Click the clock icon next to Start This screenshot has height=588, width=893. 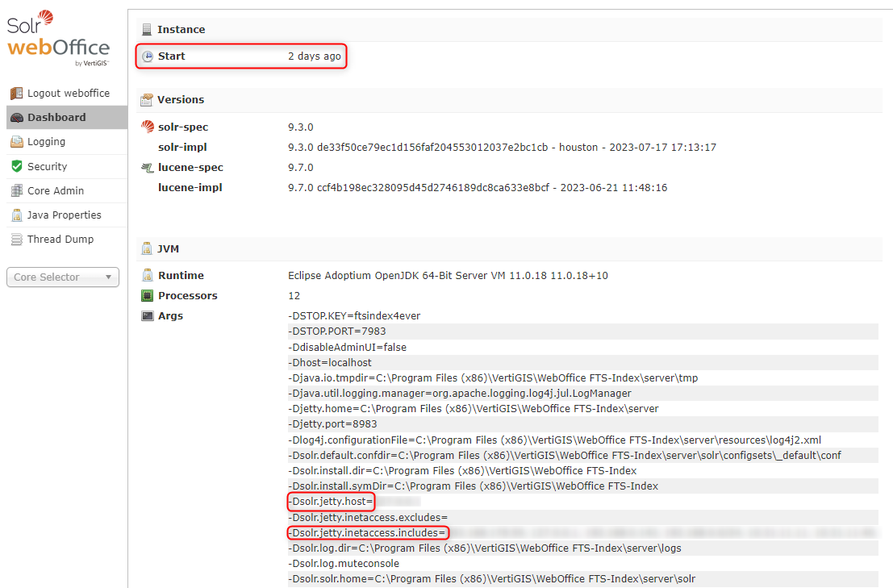coord(148,56)
